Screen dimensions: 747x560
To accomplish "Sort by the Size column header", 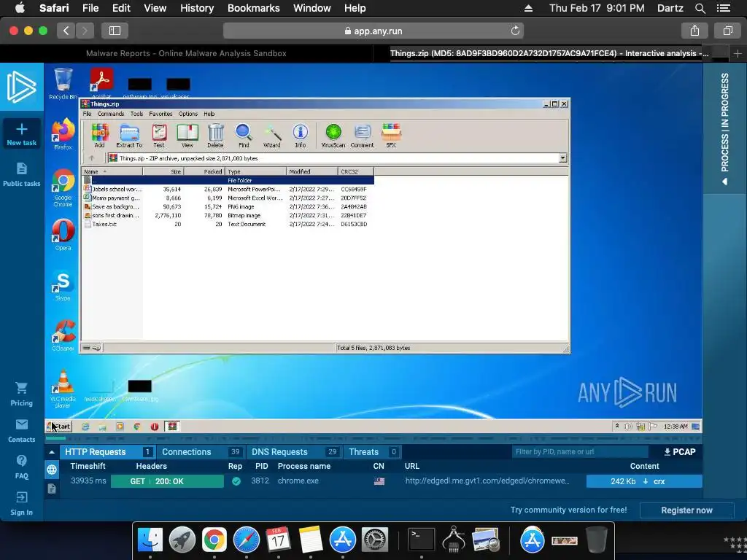I will [163, 171].
